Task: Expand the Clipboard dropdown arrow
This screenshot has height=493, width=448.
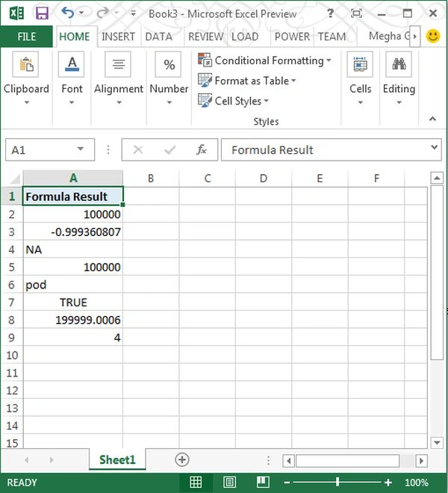Action: tap(27, 102)
